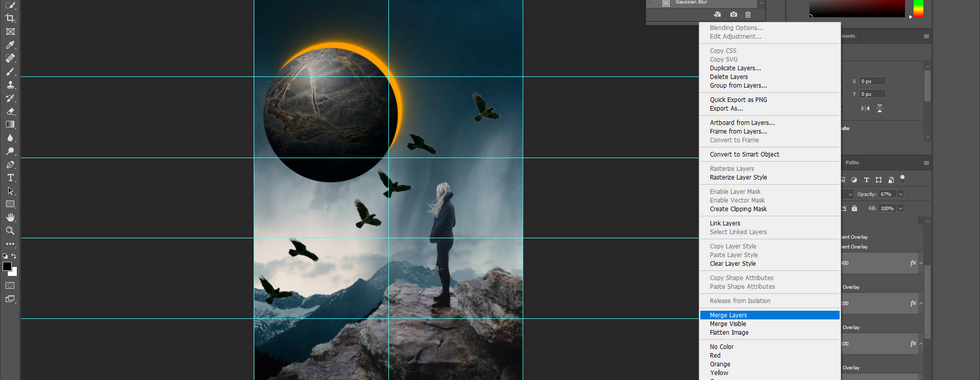Select the Hand tool

point(10,218)
